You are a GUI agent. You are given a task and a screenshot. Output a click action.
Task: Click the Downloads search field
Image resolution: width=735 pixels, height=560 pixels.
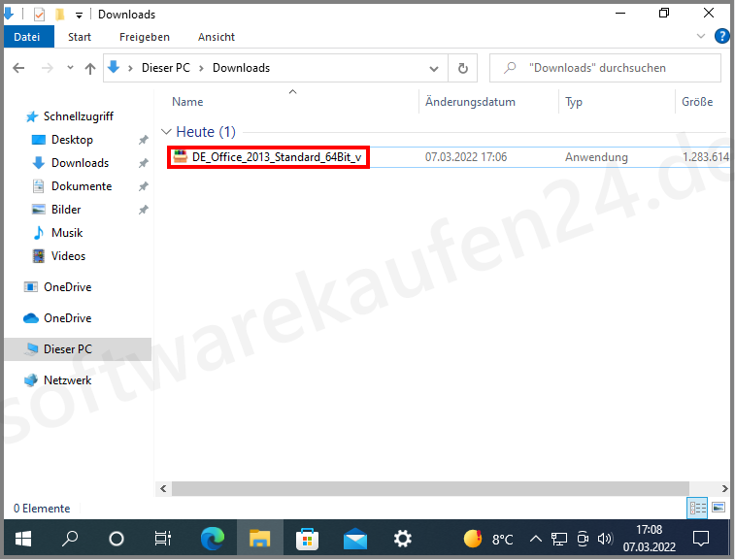coord(605,68)
